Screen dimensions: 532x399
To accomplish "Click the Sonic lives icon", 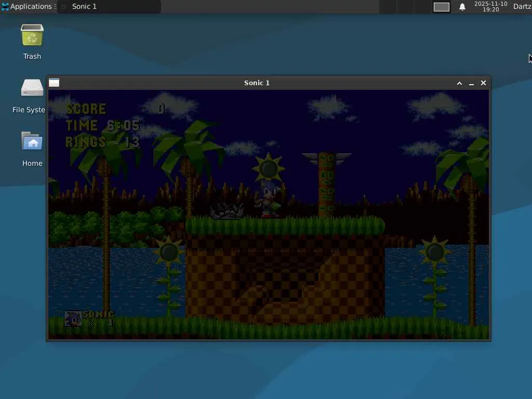I will pyautogui.click(x=73, y=319).
